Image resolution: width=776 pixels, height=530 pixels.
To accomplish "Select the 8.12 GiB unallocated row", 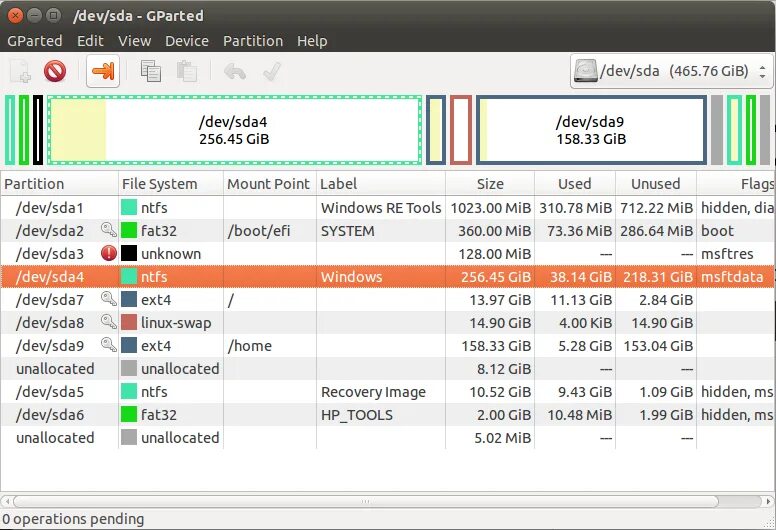I will pos(388,369).
